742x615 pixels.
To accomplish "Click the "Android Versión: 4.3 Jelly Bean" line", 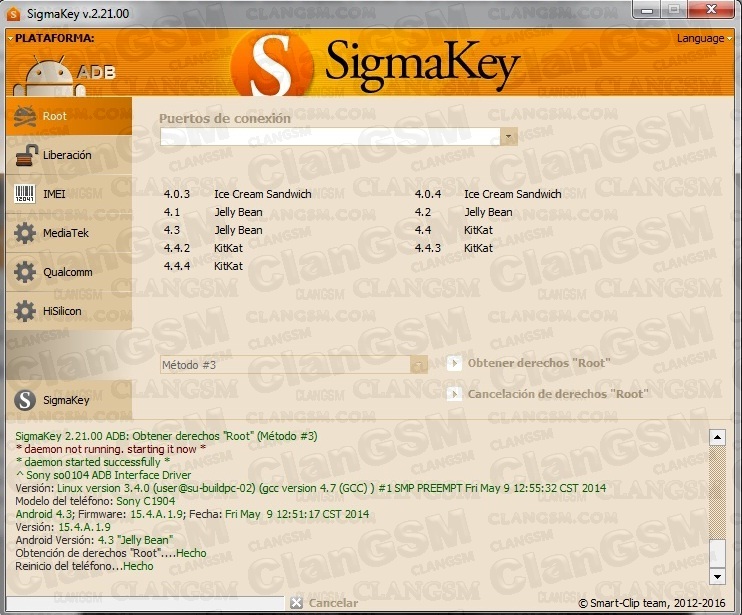I will [94, 540].
